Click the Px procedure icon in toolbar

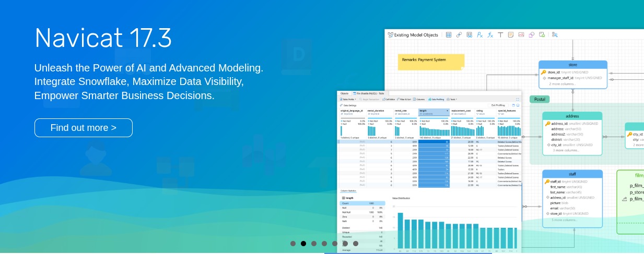coord(480,35)
